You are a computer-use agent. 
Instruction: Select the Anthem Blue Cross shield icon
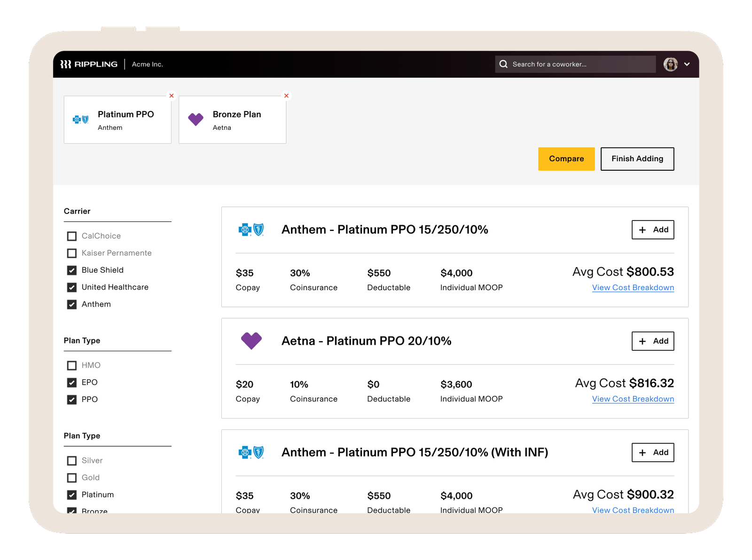pyautogui.click(x=251, y=230)
